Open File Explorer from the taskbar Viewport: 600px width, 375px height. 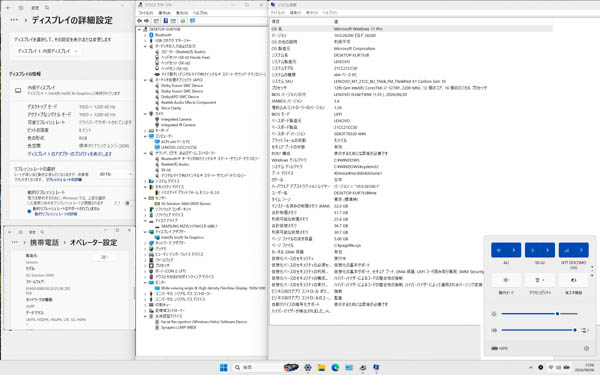(321, 367)
